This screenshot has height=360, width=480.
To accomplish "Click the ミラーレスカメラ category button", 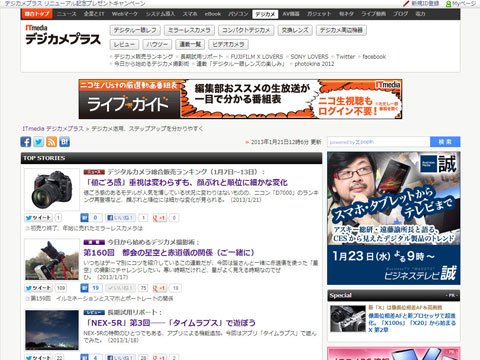I will tap(189, 30).
